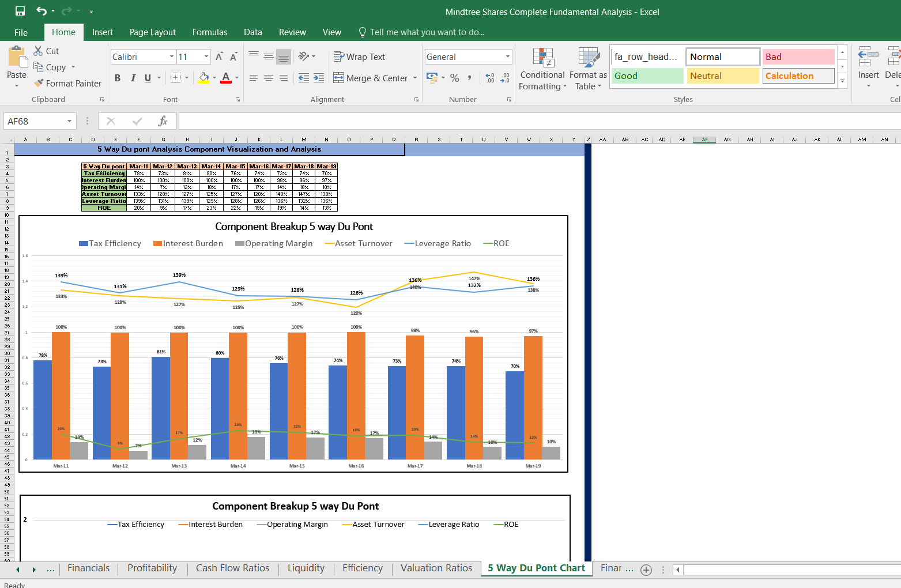Apply the Calculation cell style

(x=798, y=76)
